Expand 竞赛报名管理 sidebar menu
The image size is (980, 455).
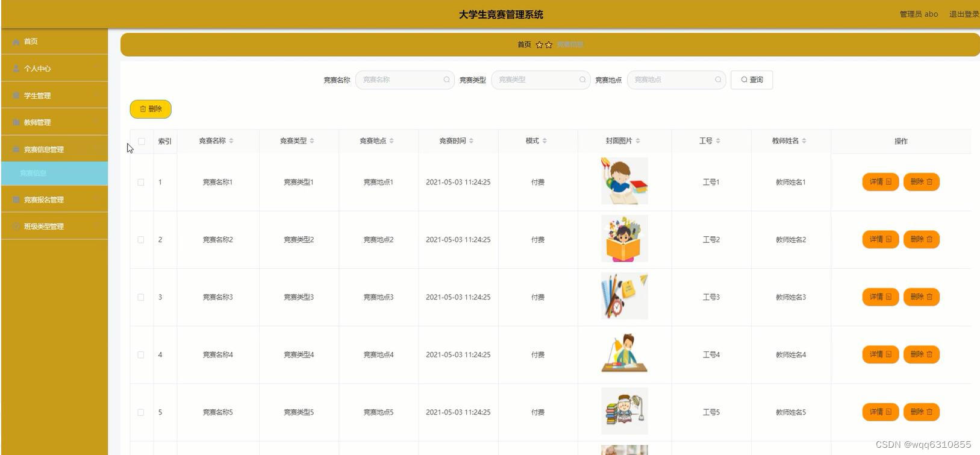tap(54, 199)
